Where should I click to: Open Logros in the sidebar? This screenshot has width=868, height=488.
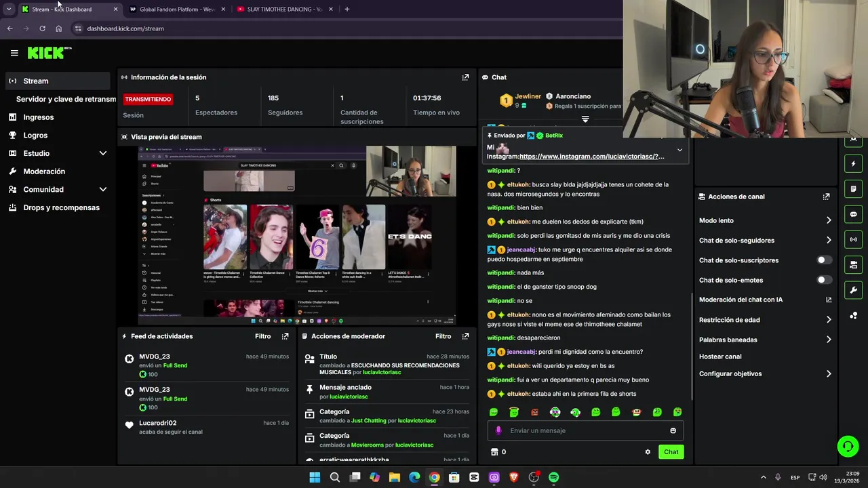58,136
